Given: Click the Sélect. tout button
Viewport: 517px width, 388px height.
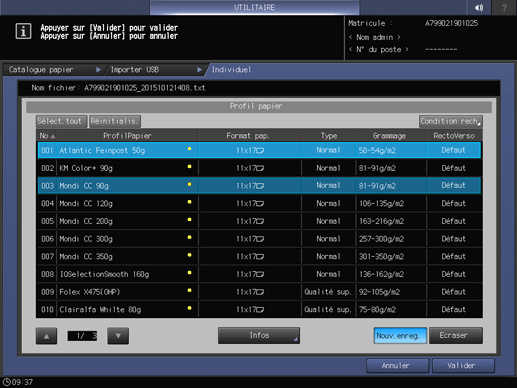Looking at the screenshot, I should click(x=61, y=121).
